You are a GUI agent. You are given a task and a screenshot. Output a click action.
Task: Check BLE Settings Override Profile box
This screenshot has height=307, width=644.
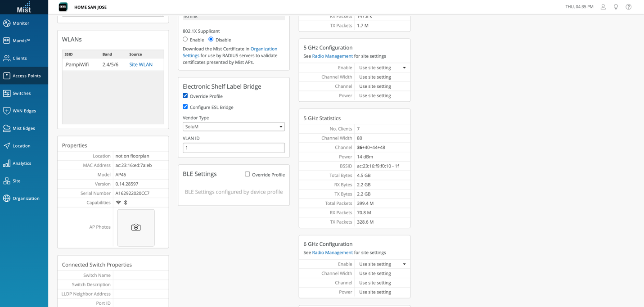pyautogui.click(x=247, y=174)
